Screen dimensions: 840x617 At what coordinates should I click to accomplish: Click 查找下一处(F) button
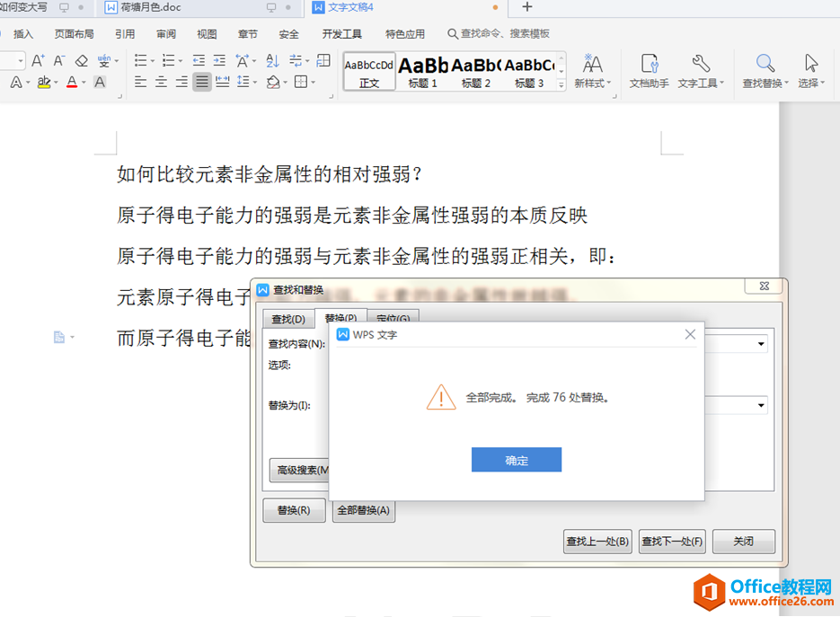(x=672, y=541)
